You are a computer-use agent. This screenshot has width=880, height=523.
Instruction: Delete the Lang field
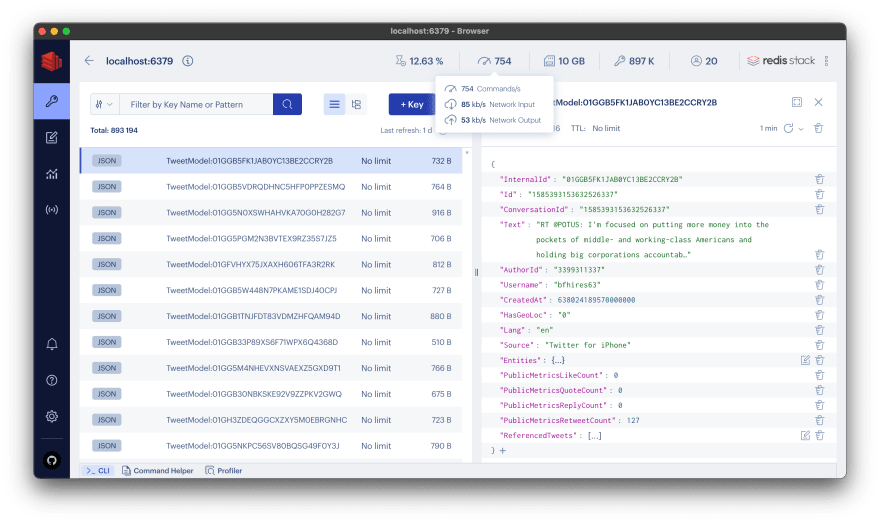point(819,330)
